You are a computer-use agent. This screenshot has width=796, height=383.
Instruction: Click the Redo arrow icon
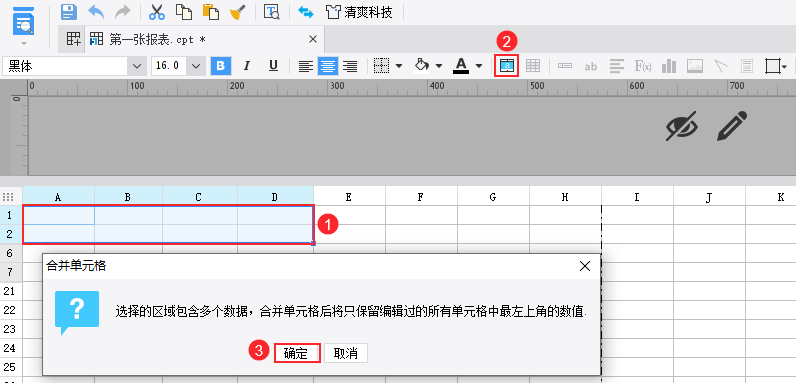click(x=123, y=12)
